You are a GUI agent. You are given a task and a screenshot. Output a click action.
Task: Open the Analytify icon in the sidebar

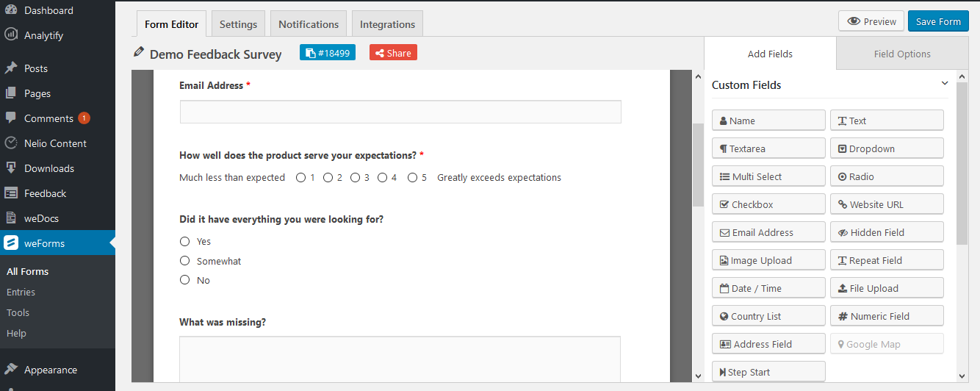(x=11, y=35)
